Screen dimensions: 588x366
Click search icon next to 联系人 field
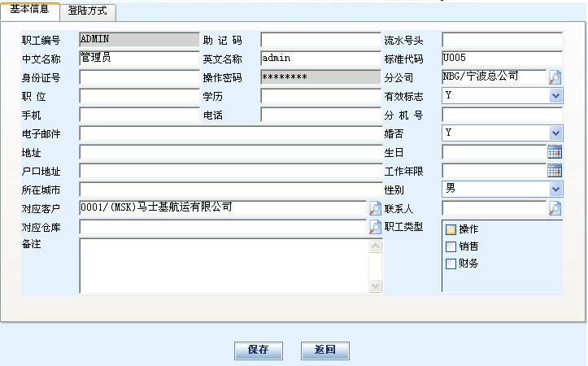(555, 208)
